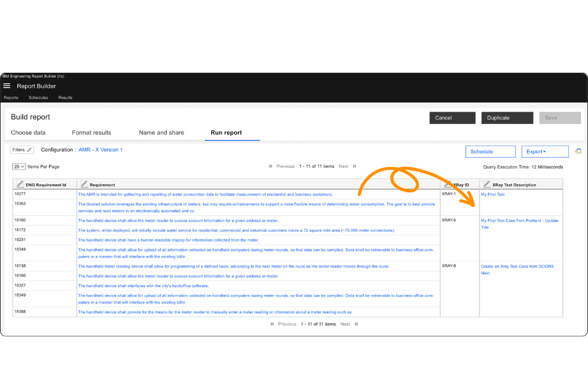Open the Schedules section in the top menu
The height and width of the screenshot is (374, 588).
point(38,97)
